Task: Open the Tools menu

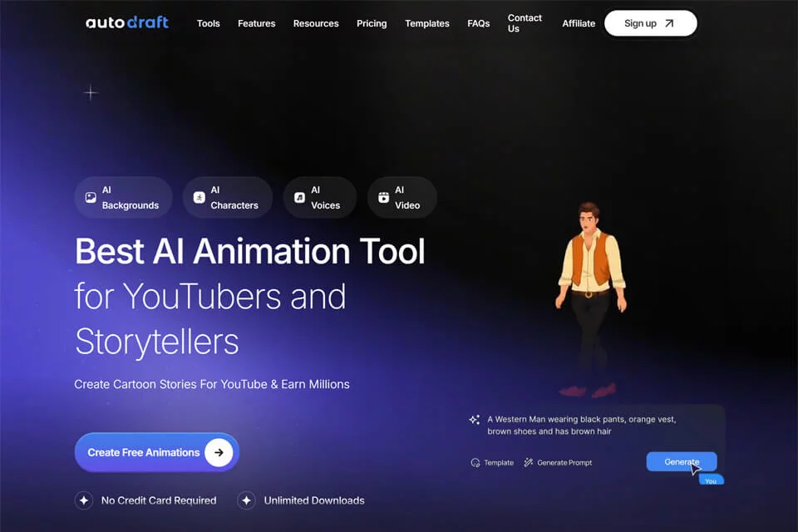Action: [x=208, y=23]
